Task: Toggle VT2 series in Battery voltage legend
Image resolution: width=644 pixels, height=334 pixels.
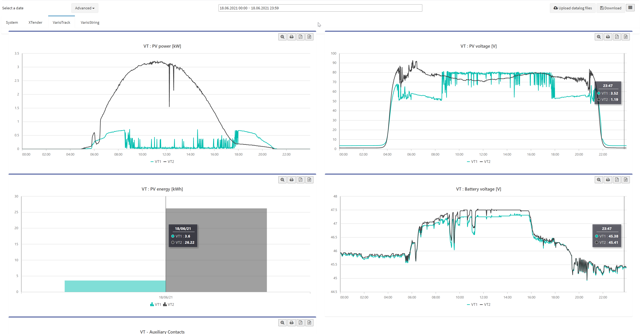Action: point(485,305)
